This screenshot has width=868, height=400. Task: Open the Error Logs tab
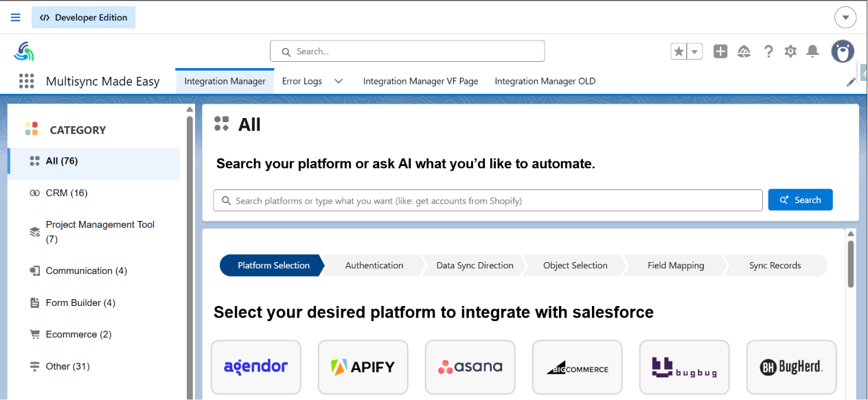302,81
